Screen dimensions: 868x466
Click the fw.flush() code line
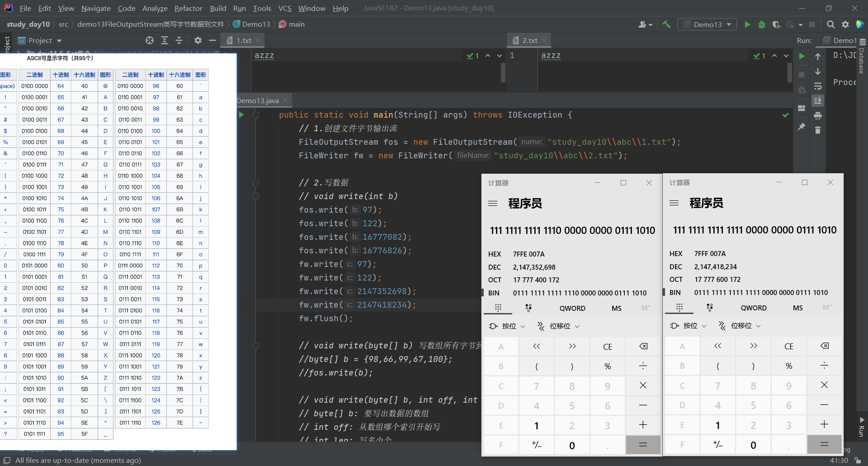point(325,319)
